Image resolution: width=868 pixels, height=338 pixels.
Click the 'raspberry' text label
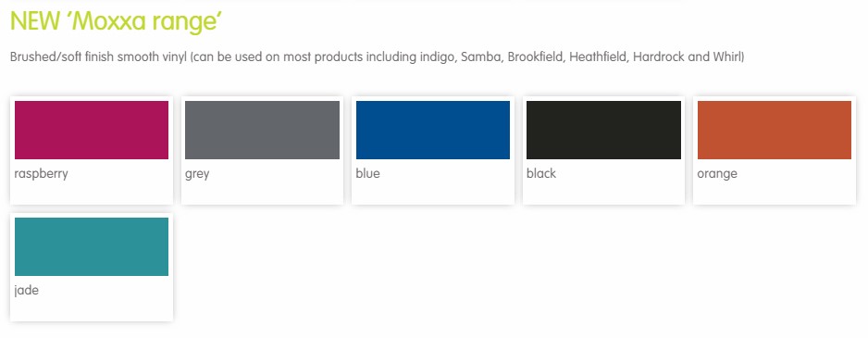[41, 174]
